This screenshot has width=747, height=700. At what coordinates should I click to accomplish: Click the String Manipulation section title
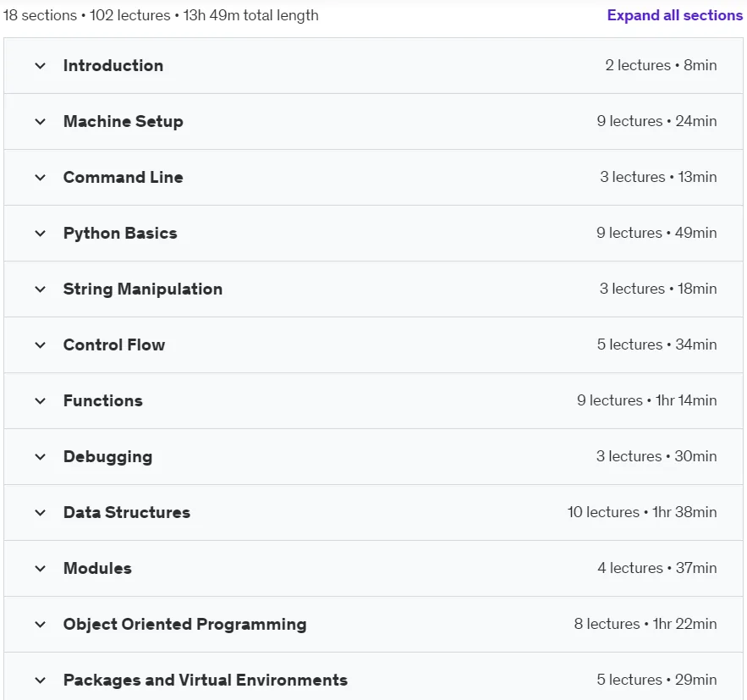point(143,289)
